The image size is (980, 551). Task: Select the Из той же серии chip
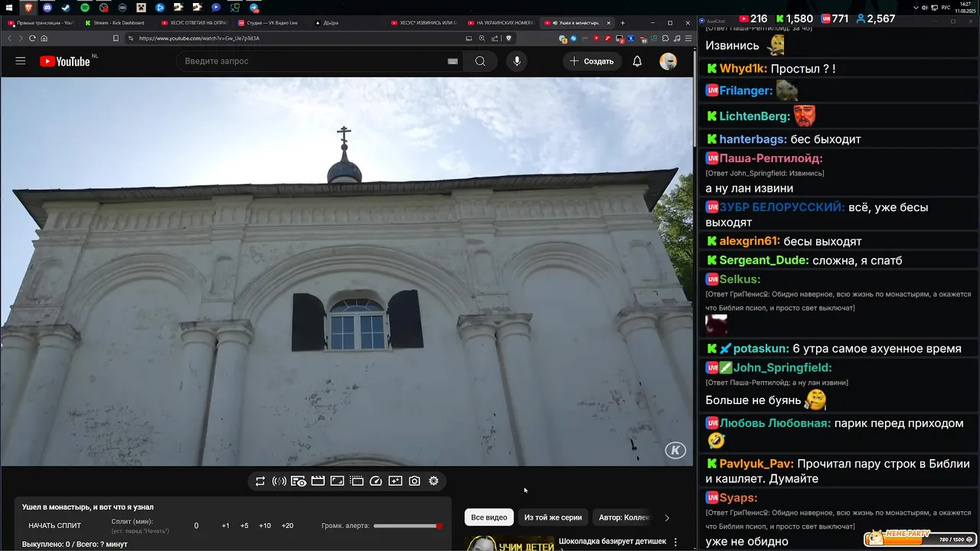click(553, 517)
